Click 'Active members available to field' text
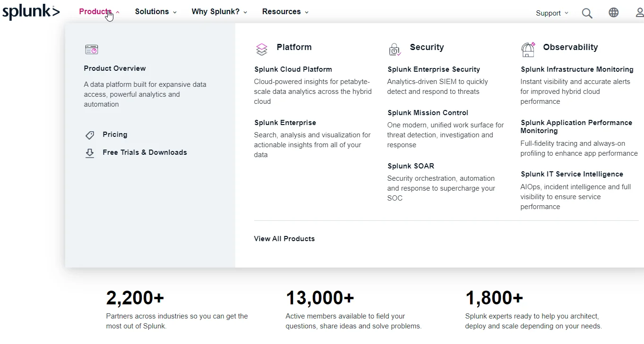The image size is (644, 344). (x=353, y=321)
